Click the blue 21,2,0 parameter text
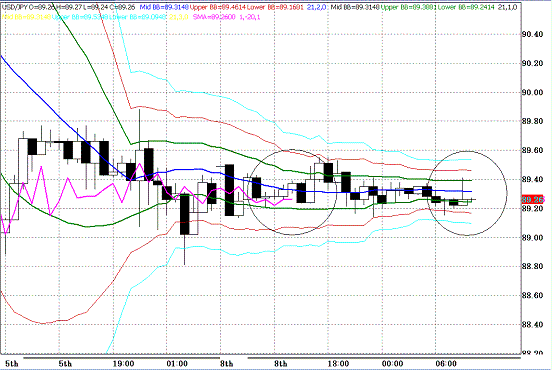The height and width of the screenshot is (370, 552). pos(316,7)
